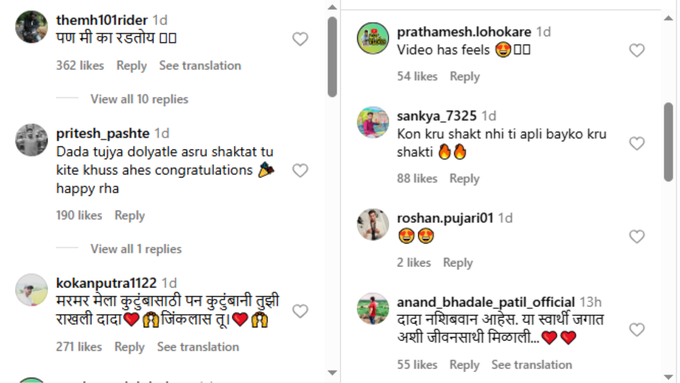Click left panel scroll down arrow
This screenshot has height=383, width=680.
click(x=332, y=373)
